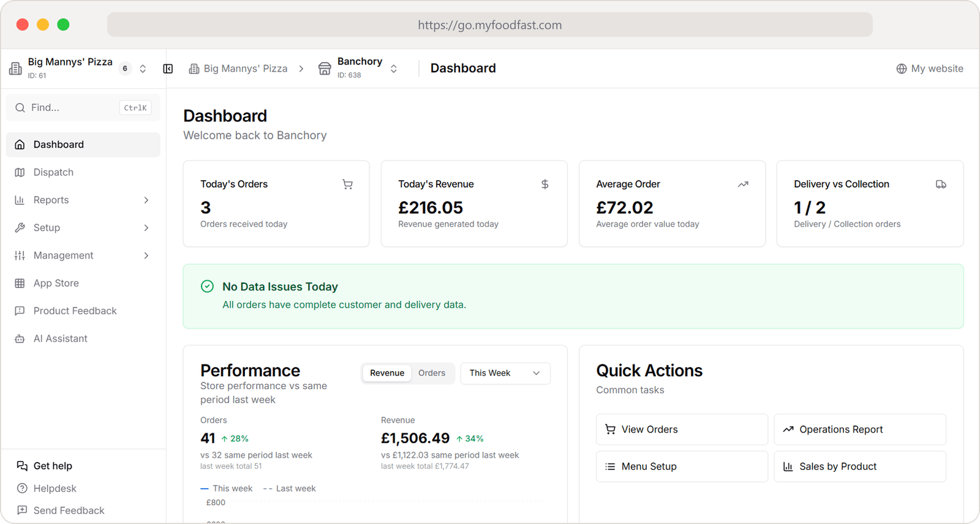
Task: Click the Find search field
Action: click(83, 108)
